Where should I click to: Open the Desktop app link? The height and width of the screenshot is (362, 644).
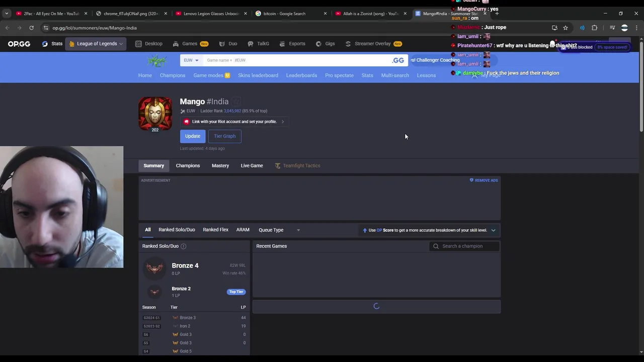point(149,44)
